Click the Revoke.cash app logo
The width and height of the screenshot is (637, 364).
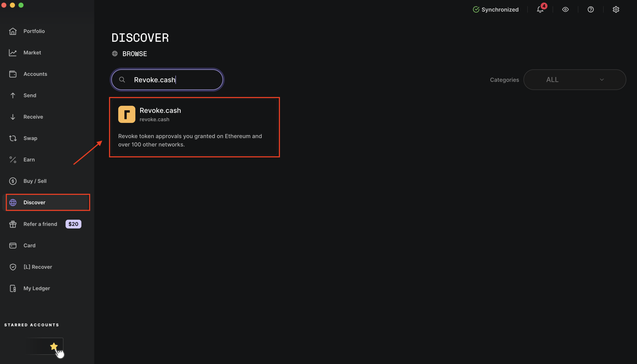(126, 114)
